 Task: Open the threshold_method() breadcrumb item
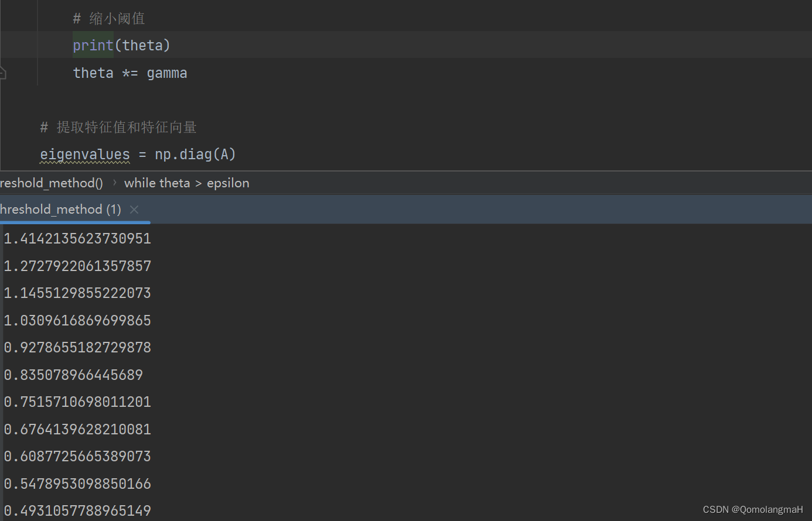[x=52, y=183]
